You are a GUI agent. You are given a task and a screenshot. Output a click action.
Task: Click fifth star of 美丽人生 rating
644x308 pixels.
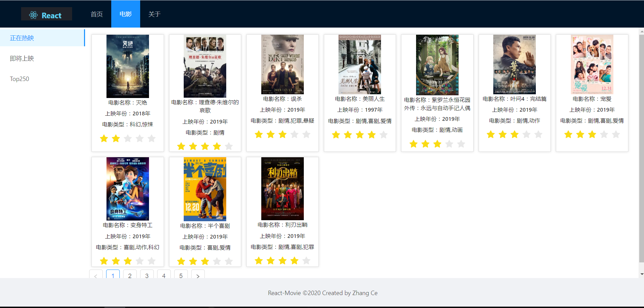tap(384, 135)
